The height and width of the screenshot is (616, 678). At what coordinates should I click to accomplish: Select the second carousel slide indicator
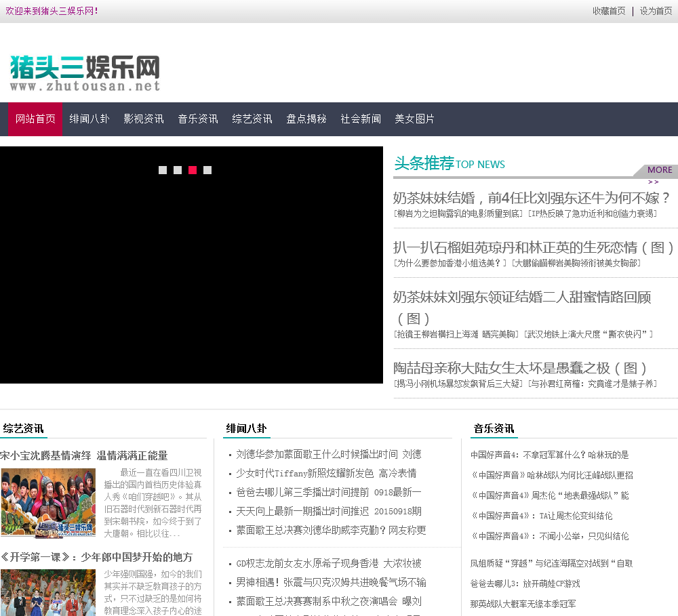(x=178, y=170)
